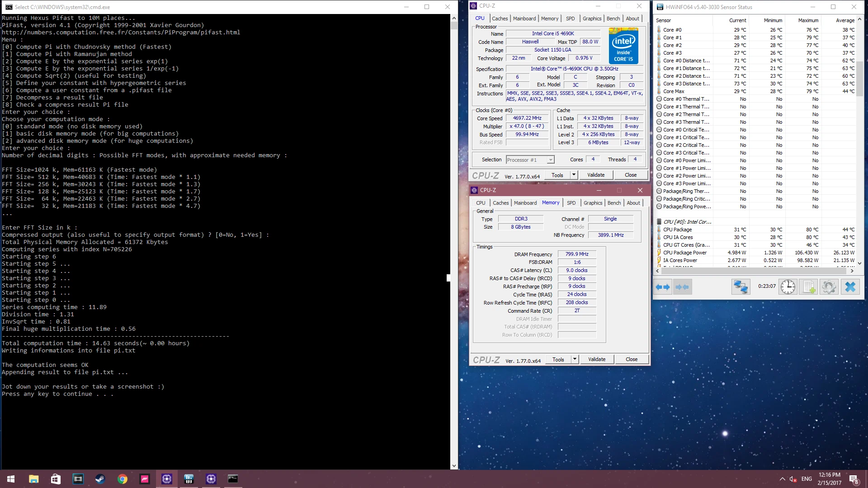Click HWiNFO horizontal scrollbar left arrow
This screenshot has height=488, width=868.
click(x=658, y=271)
